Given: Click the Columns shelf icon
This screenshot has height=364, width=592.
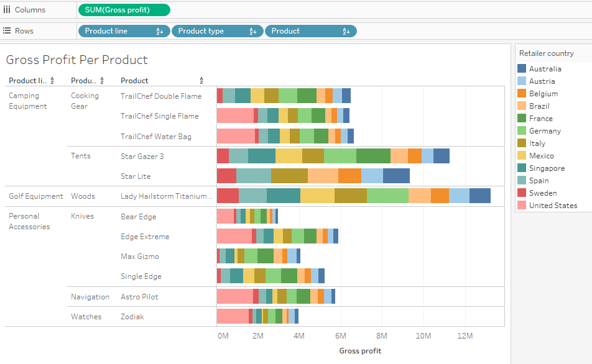Looking at the screenshot, I should click(7, 9).
